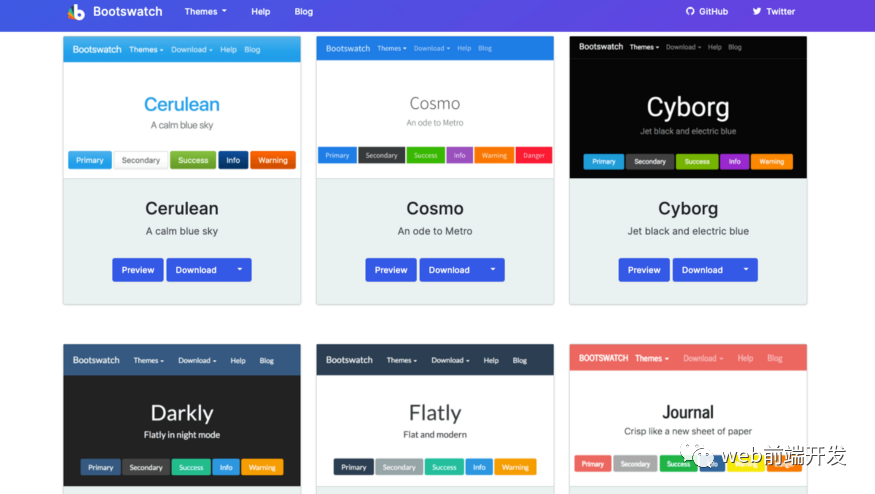Click Cyborg thumbnail's Success button
The width and height of the screenshot is (875, 494).
point(697,162)
